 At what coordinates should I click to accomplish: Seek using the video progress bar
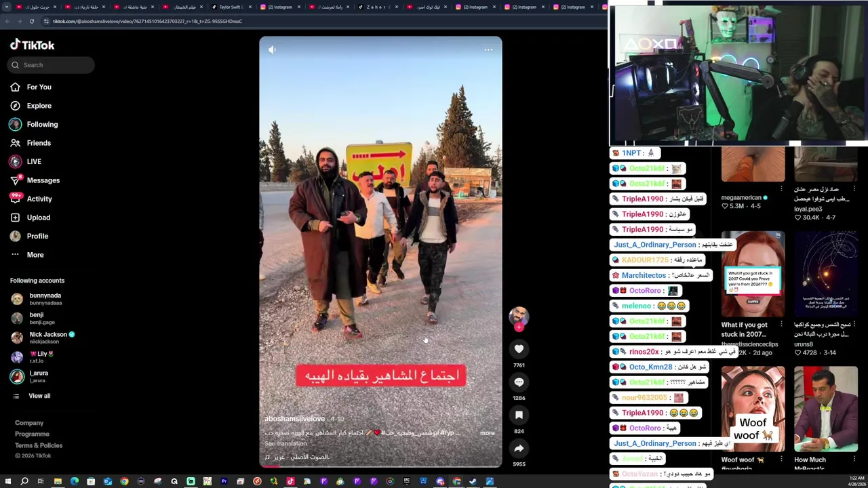[380, 466]
